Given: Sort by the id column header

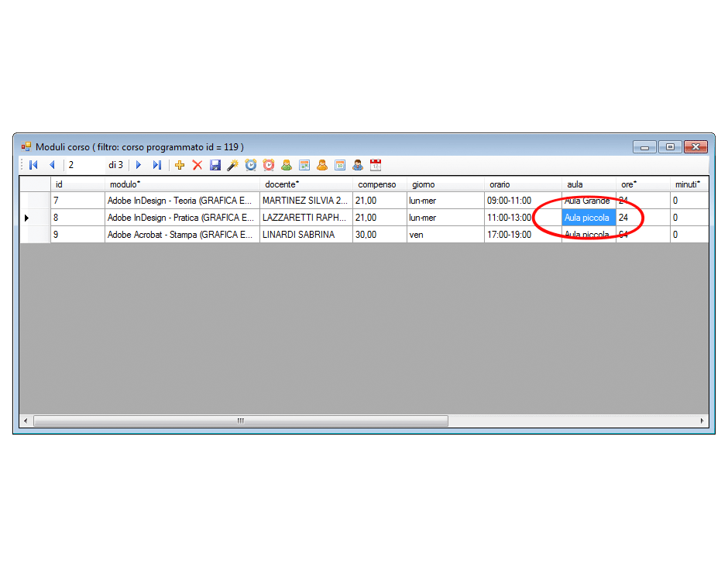Looking at the screenshot, I should [x=77, y=184].
